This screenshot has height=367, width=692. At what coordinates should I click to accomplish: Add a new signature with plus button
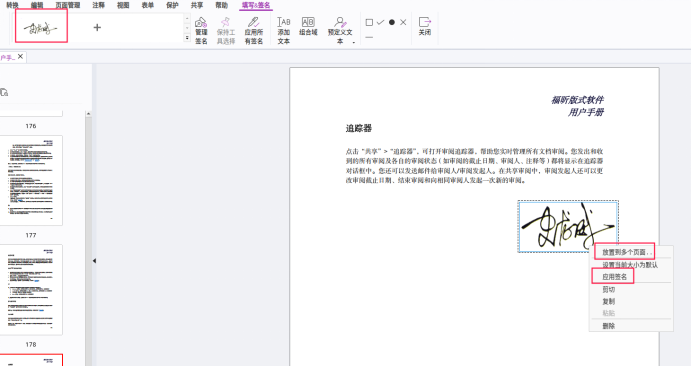[97, 27]
